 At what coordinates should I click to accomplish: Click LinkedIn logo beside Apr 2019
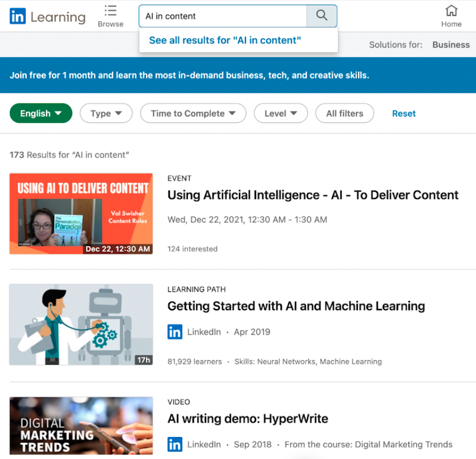175,332
